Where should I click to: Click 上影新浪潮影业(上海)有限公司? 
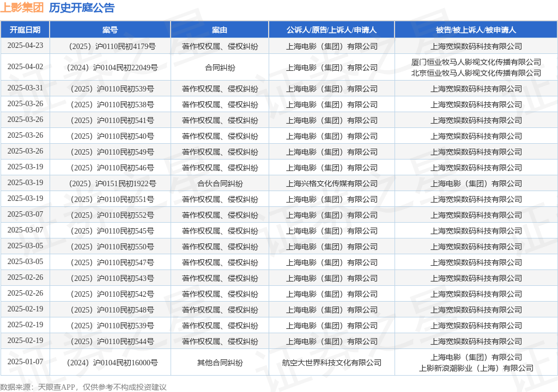476,368
